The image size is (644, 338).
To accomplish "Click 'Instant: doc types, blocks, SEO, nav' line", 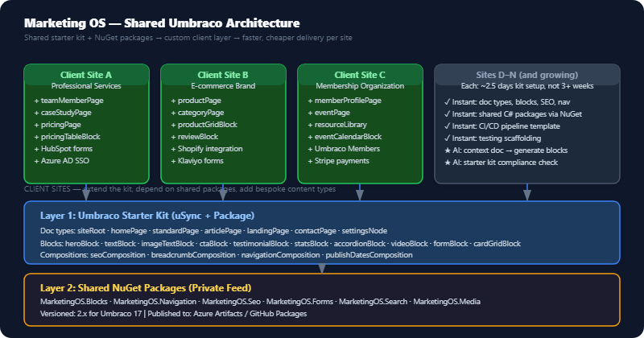I will [x=507, y=102].
